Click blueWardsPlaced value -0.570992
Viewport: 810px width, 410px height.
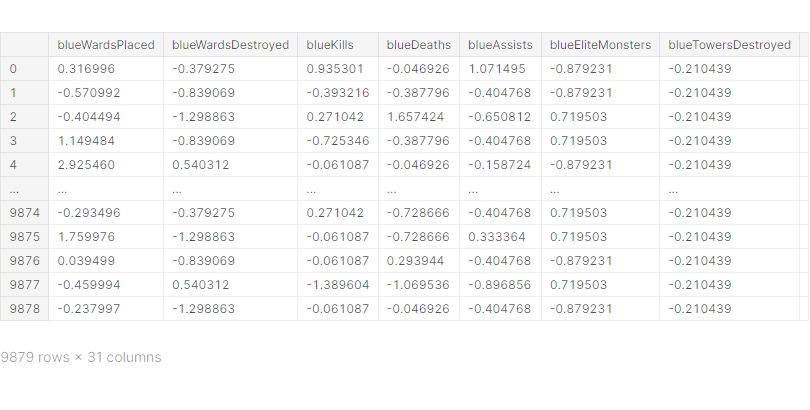(x=89, y=93)
